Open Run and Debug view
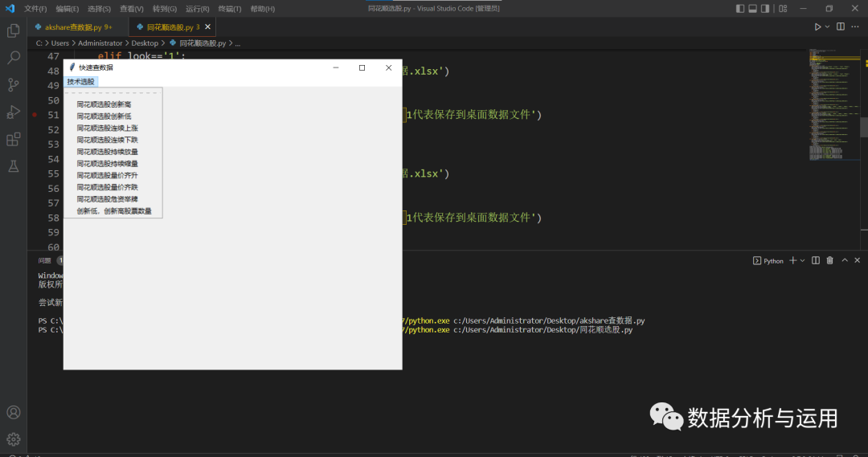The height and width of the screenshot is (457, 868). pos(14,112)
